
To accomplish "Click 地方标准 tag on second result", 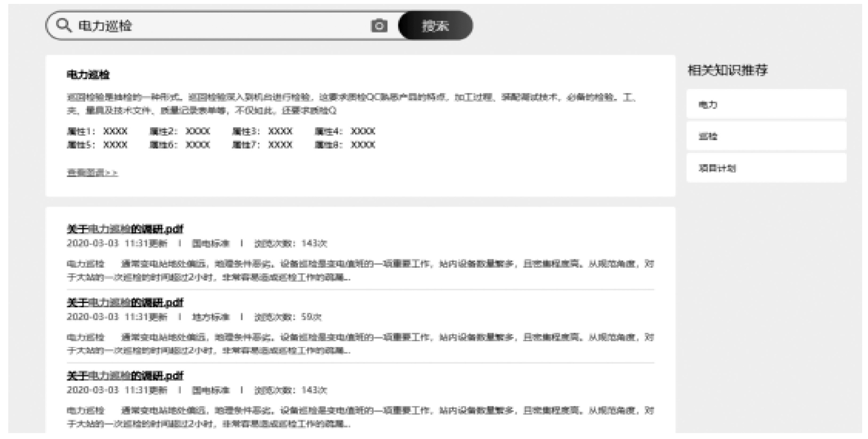I will tap(211, 317).
